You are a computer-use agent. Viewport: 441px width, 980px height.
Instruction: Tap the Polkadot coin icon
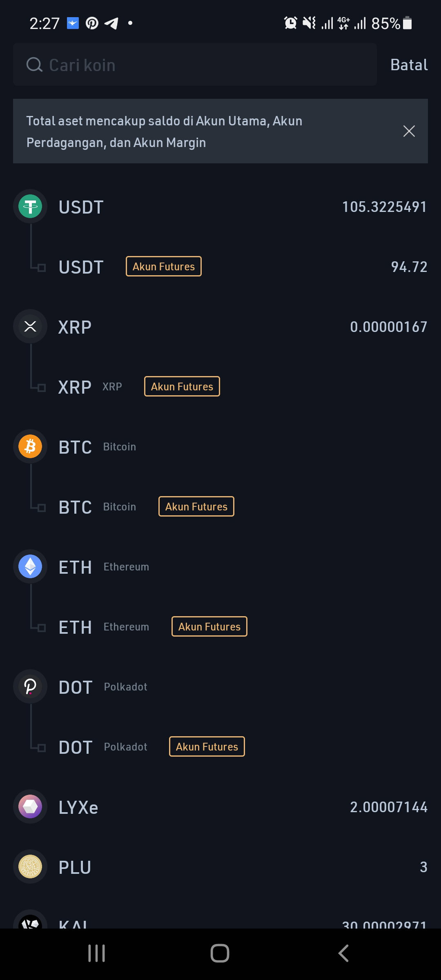tap(30, 686)
